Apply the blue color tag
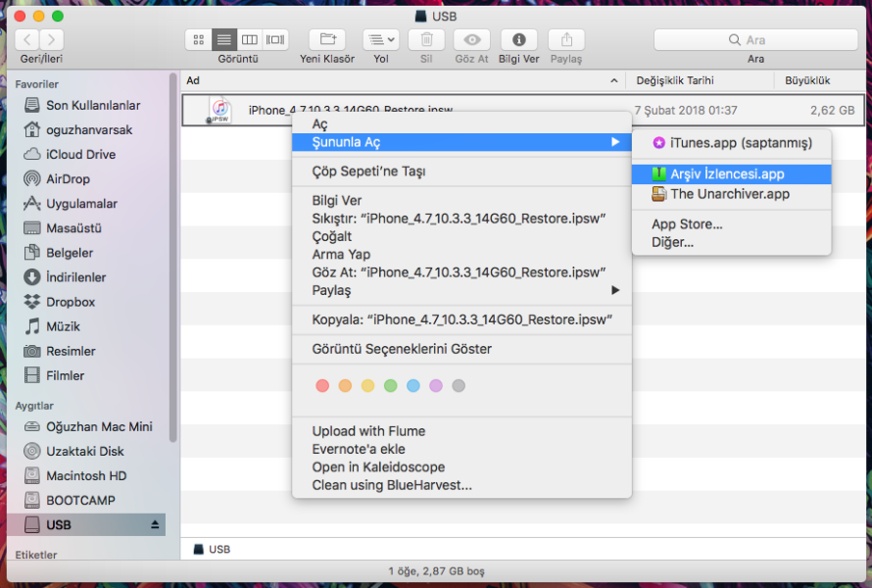This screenshot has height=588, width=872. pos(413,386)
